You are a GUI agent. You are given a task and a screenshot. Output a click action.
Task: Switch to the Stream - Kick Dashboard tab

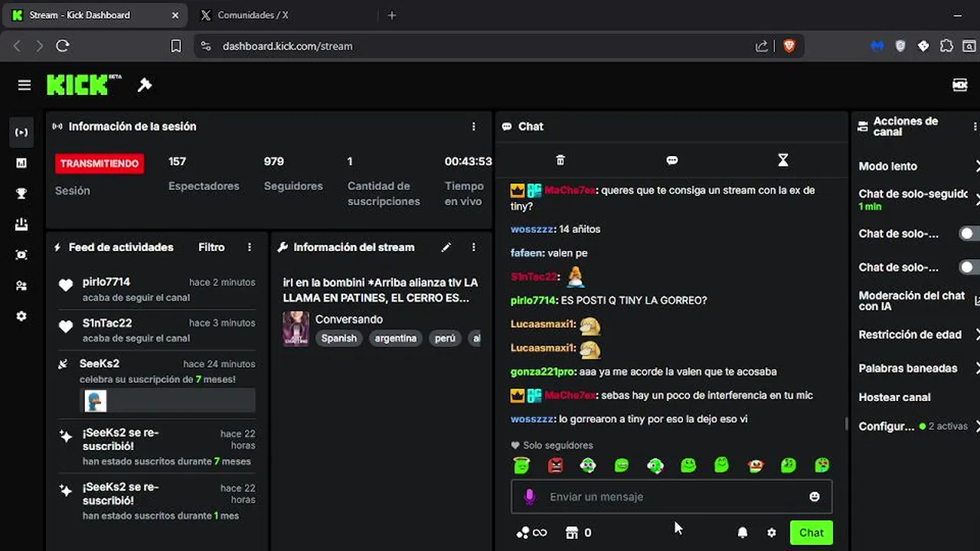96,15
